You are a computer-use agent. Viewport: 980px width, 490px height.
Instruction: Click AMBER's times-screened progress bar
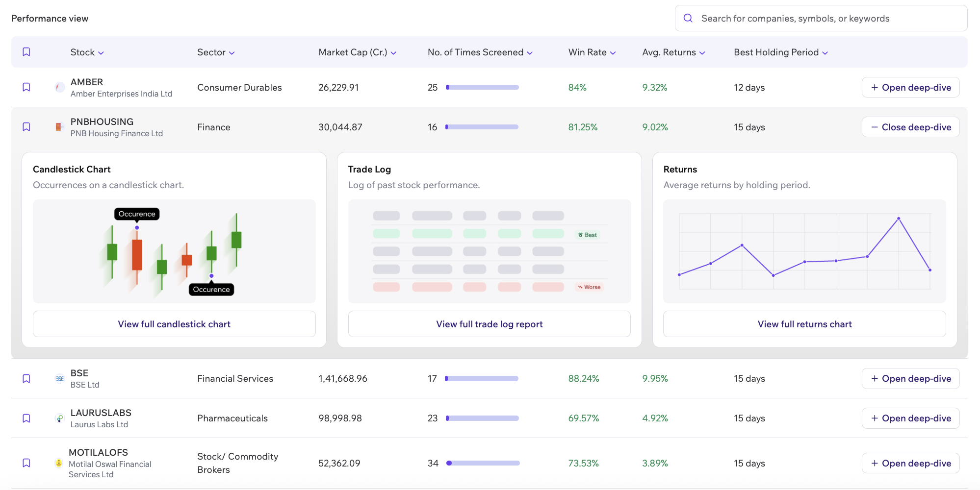click(482, 87)
